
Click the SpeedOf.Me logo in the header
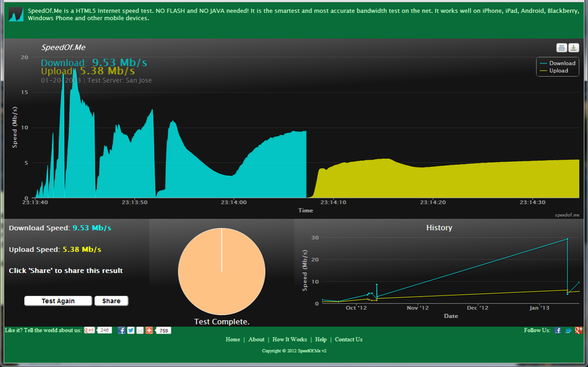tap(16, 14)
